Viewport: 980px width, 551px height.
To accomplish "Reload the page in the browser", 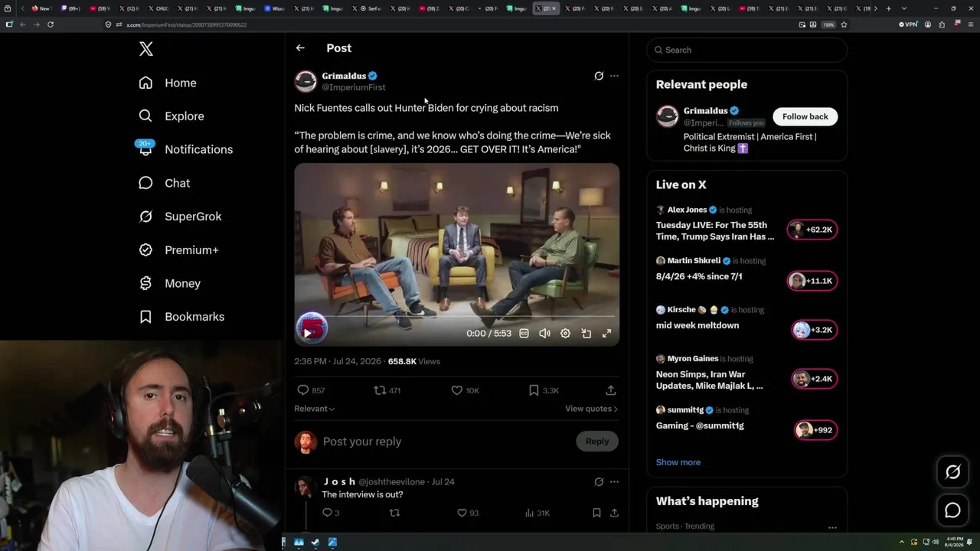I will pos(51,24).
